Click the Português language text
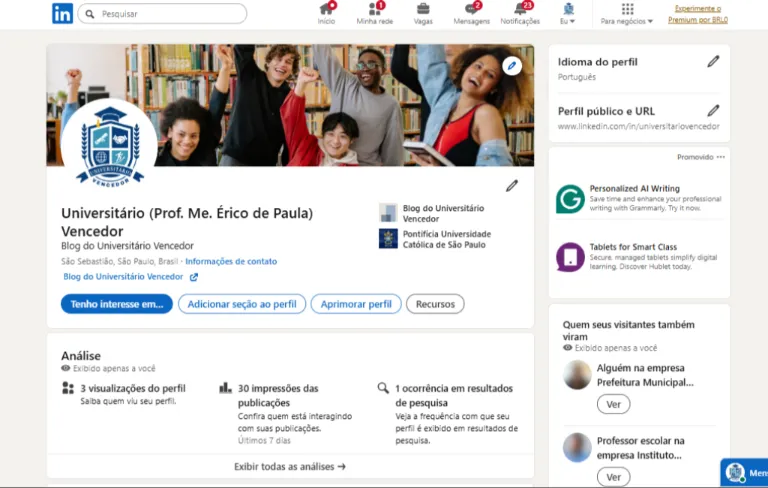This screenshot has width=768, height=488. (x=576, y=77)
